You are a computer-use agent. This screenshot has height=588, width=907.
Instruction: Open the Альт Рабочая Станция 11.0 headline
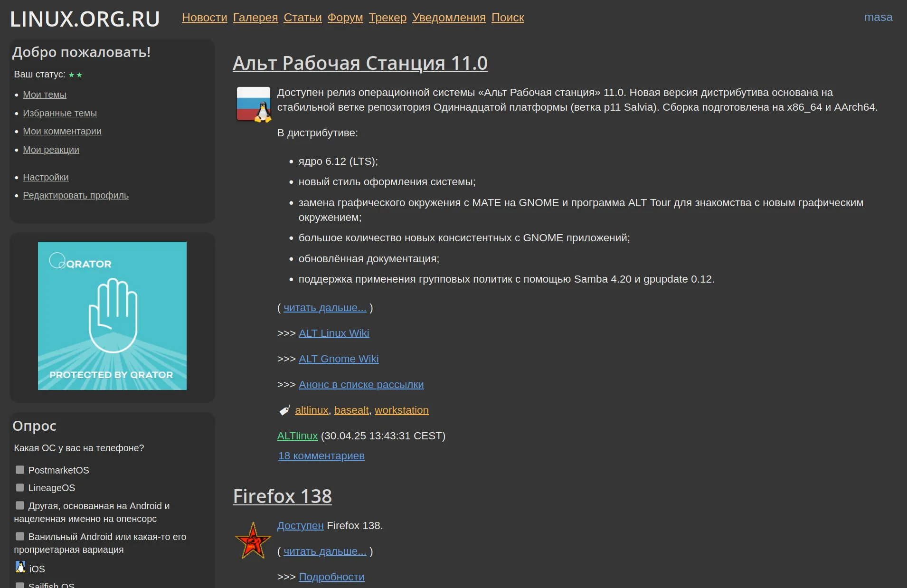pyautogui.click(x=360, y=63)
